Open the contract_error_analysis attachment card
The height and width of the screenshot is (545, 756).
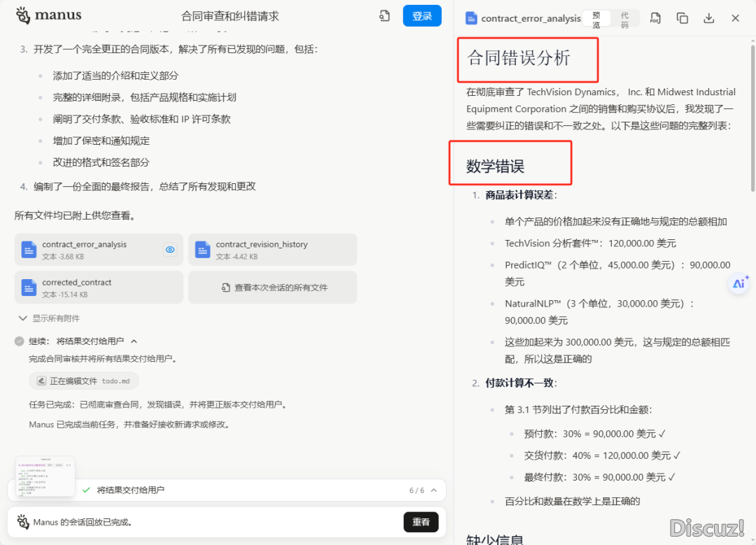(99, 250)
